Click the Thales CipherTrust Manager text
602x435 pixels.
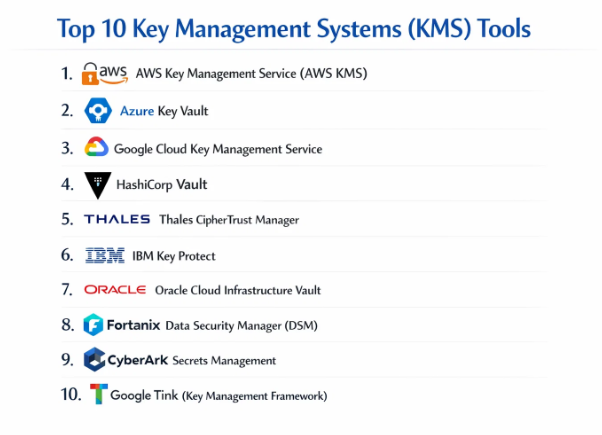pos(229,220)
